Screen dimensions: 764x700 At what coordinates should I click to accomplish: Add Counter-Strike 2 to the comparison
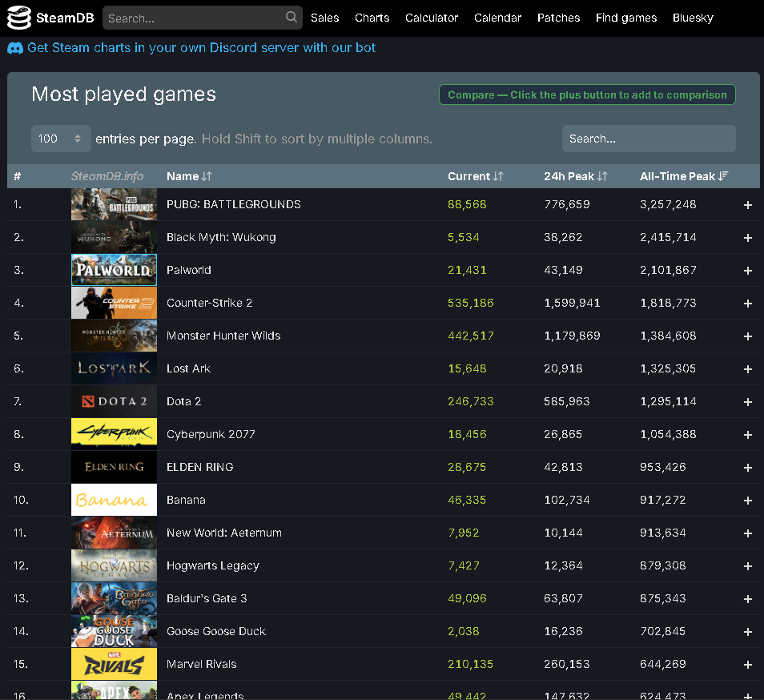[747, 303]
